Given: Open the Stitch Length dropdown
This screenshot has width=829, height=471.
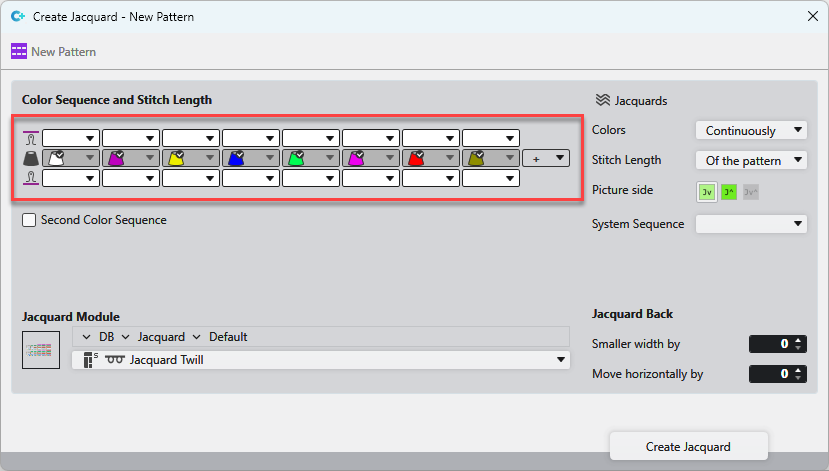Looking at the screenshot, I should click(x=750, y=160).
